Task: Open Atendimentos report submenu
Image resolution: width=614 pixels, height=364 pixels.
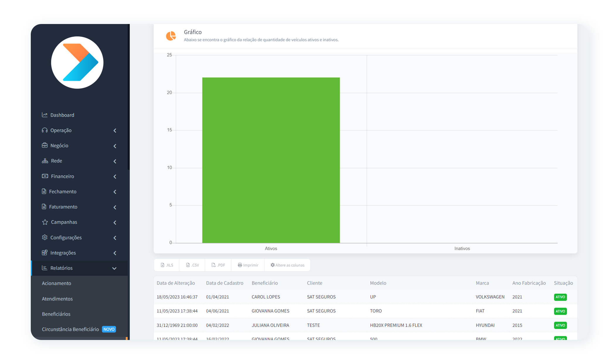Action: point(57,299)
